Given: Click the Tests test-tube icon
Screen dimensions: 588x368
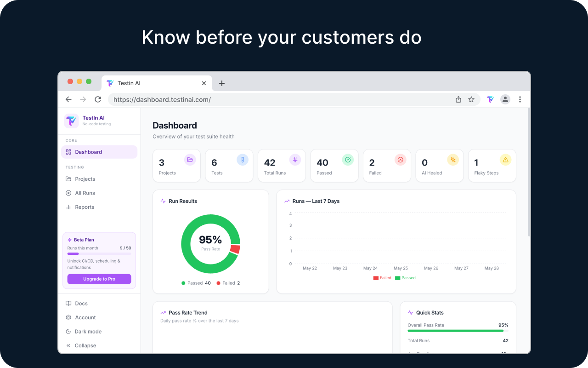Looking at the screenshot, I should [x=243, y=160].
